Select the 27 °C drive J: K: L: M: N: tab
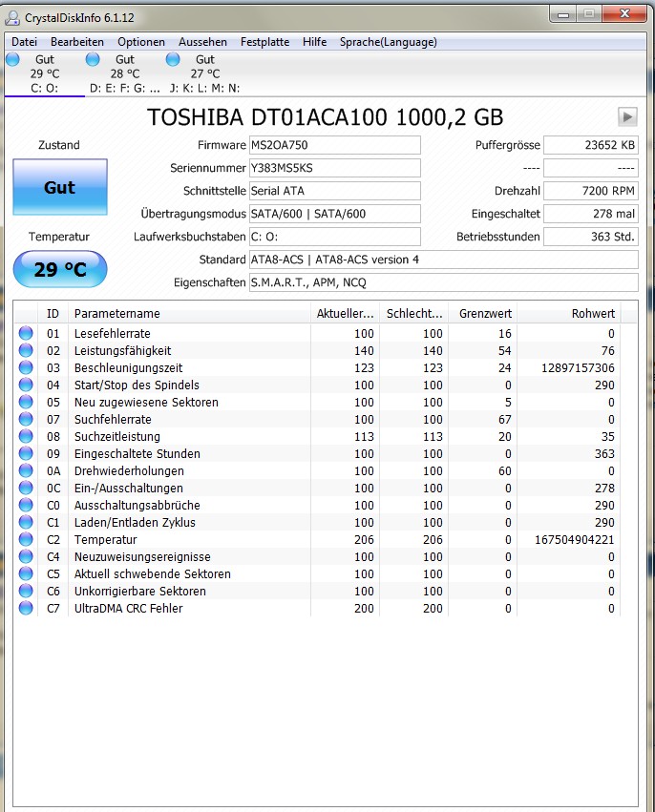The height and width of the screenshot is (812, 655). point(204,73)
